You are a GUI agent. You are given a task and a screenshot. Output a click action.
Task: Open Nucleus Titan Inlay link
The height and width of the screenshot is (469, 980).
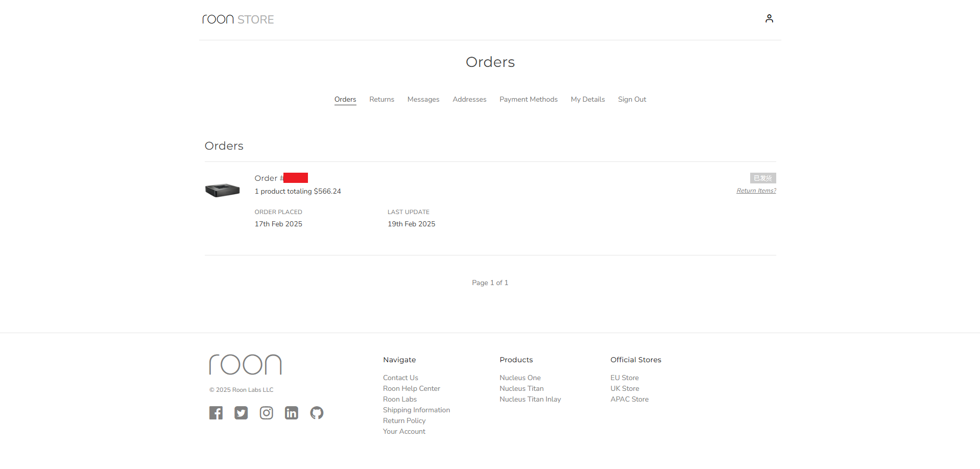pyautogui.click(x=530, y=399)
